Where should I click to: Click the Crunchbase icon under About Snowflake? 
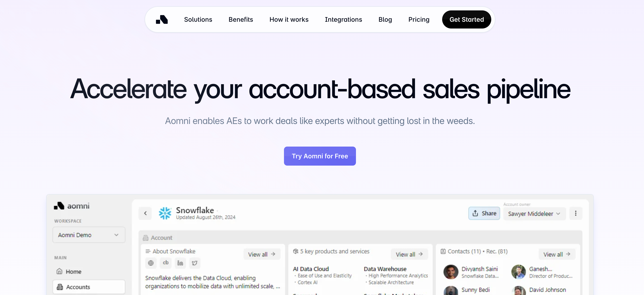click(165, 263)
